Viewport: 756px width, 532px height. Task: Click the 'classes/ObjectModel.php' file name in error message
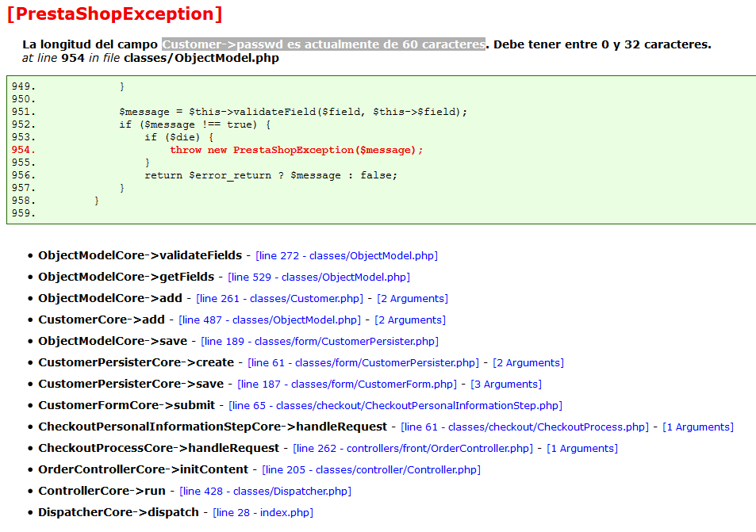(201, 59)
